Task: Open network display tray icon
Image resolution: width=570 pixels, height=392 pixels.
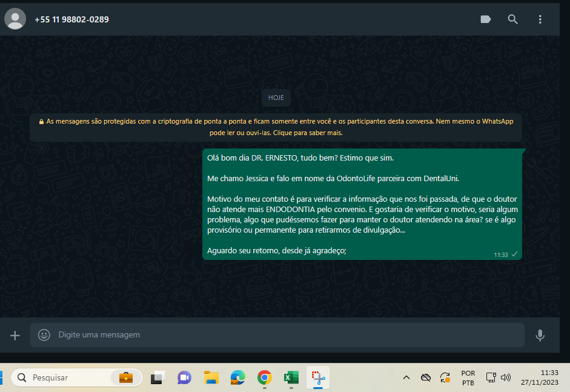Action: click(x=491, y=378)
